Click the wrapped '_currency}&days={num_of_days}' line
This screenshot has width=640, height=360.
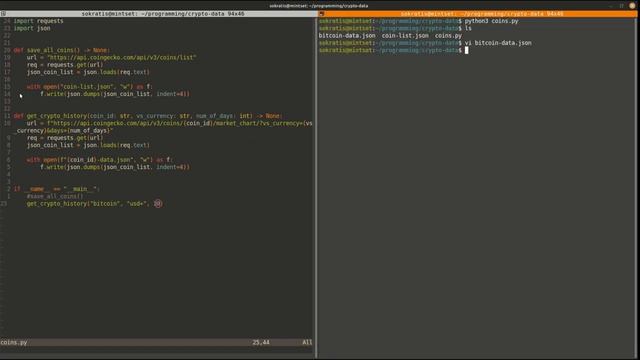click(64, 131)
